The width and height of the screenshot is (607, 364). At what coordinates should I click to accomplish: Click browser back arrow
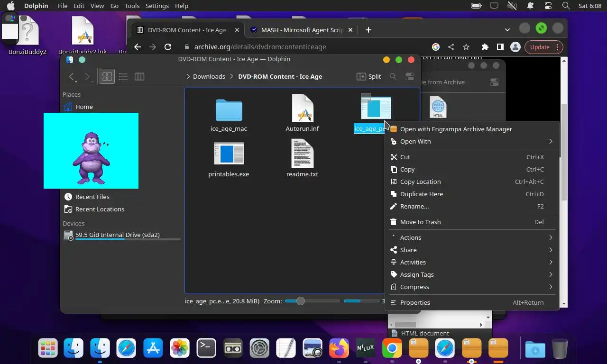(138, 47)
